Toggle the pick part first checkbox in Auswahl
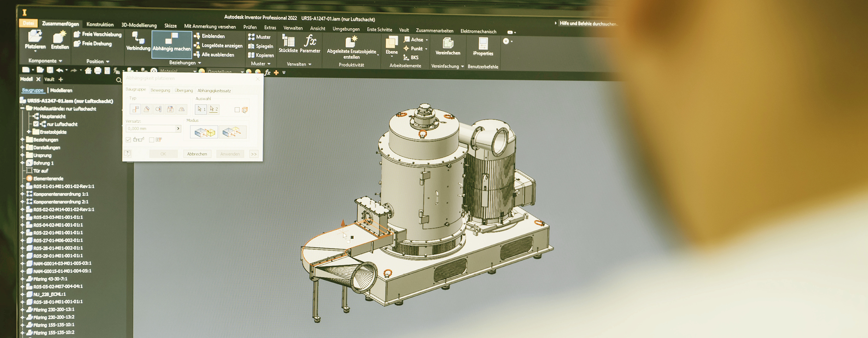868x338 pixels. (x=237, y=110)
